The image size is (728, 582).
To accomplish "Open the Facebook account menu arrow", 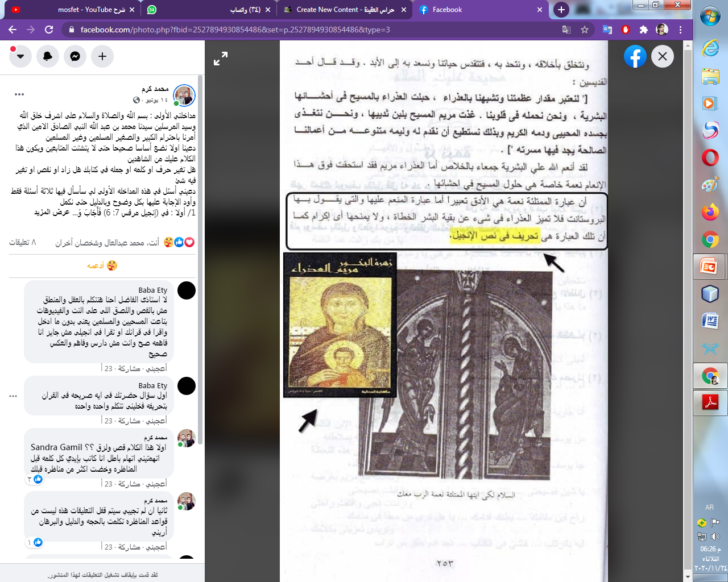I will [20, 56].
